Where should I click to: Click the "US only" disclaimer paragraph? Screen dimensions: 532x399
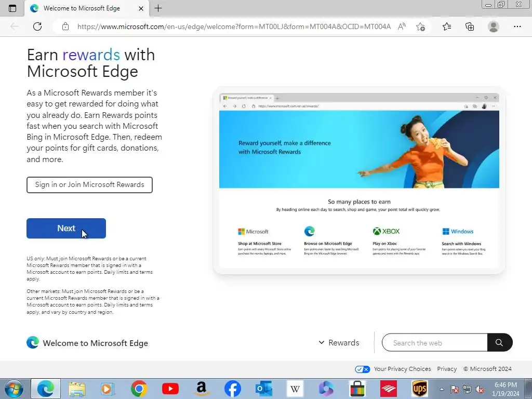pos(90,269)
